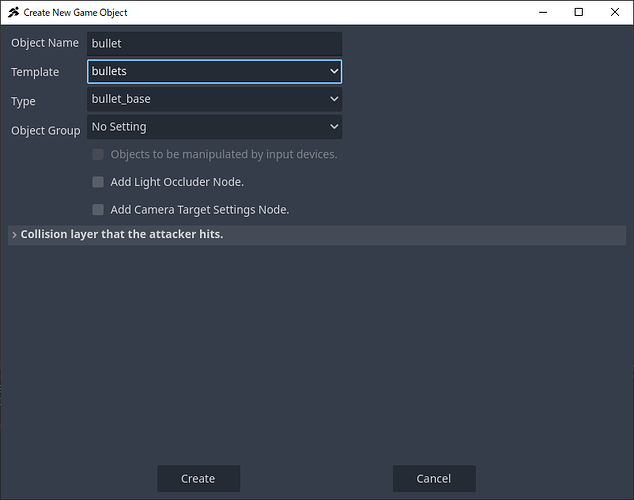
Task: Click the Add Light Occluder Node label
Action: pyautogui.click(x=177, y=182)
